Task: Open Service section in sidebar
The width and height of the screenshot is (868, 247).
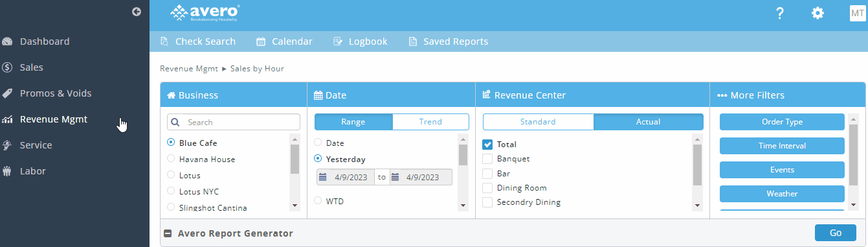Action: click(36, 145)
